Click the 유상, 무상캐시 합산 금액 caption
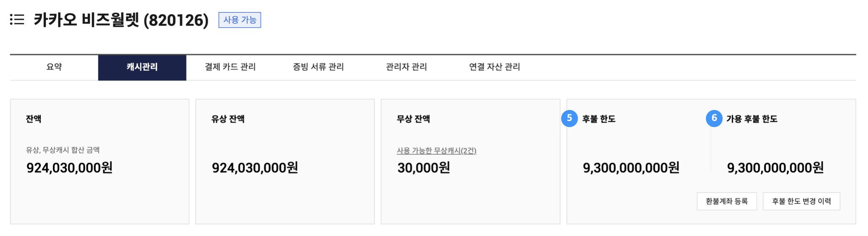The height and width of the screenshot is (236, 868). [x=63, y=150]
